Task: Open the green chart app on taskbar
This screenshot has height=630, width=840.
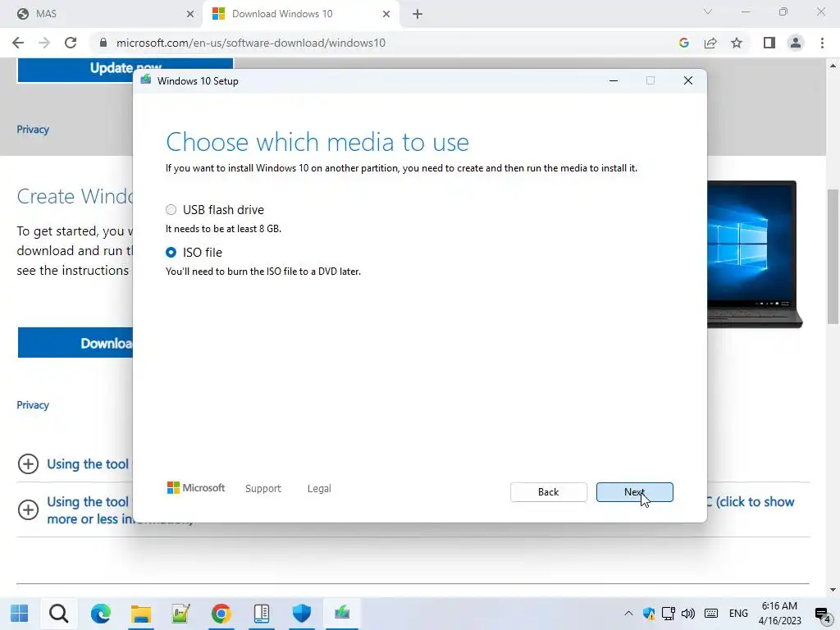Action: [181, 613]
